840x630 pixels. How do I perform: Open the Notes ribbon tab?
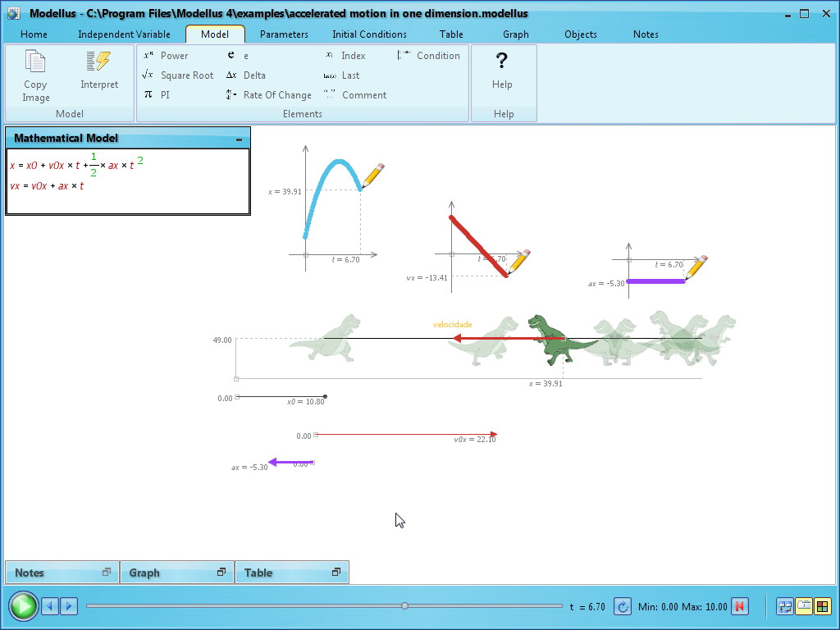[646, 34]
